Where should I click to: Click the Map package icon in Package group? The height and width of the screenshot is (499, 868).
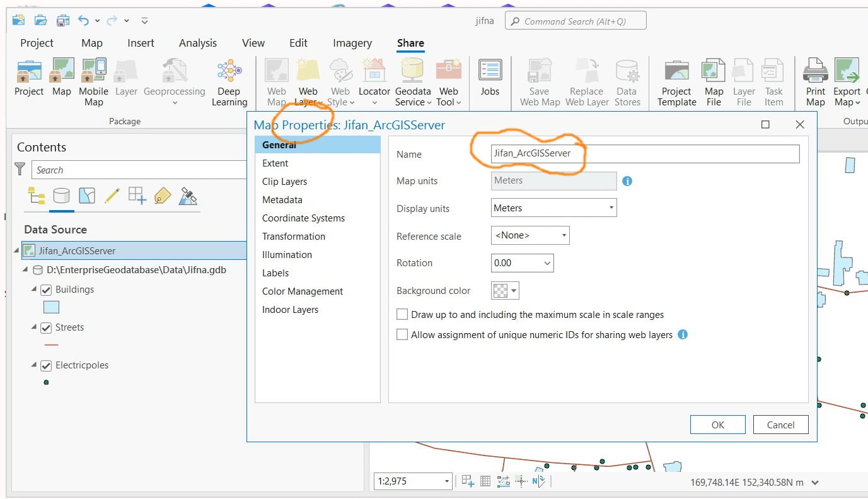pos(62,71)
